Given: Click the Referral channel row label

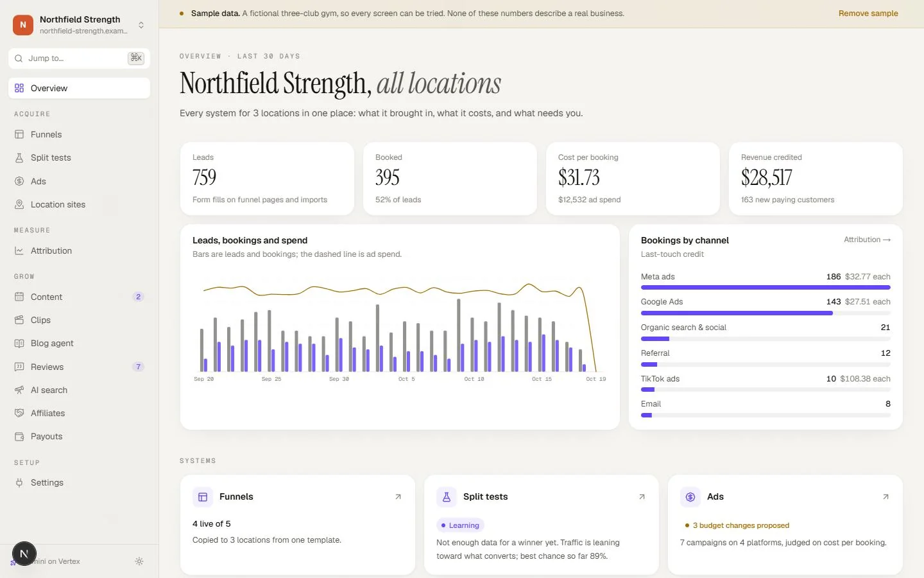Looking at the screenshot, I should tap(654, 353).
